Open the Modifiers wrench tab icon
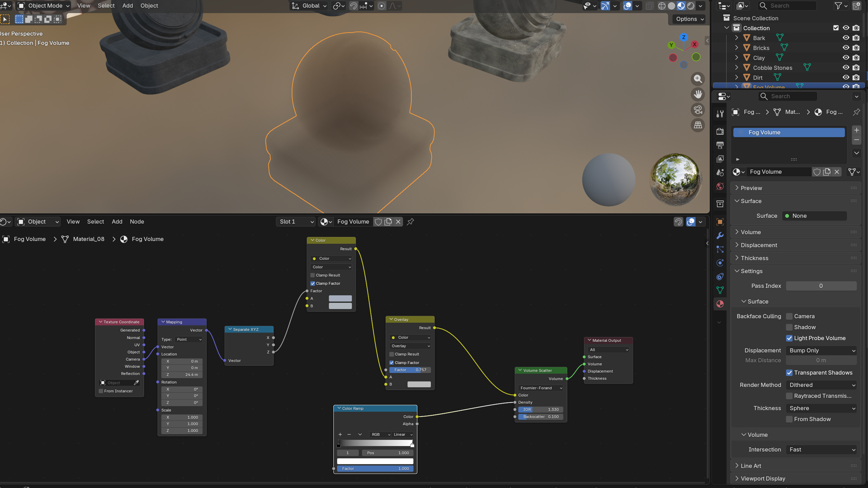 (720, 235)
